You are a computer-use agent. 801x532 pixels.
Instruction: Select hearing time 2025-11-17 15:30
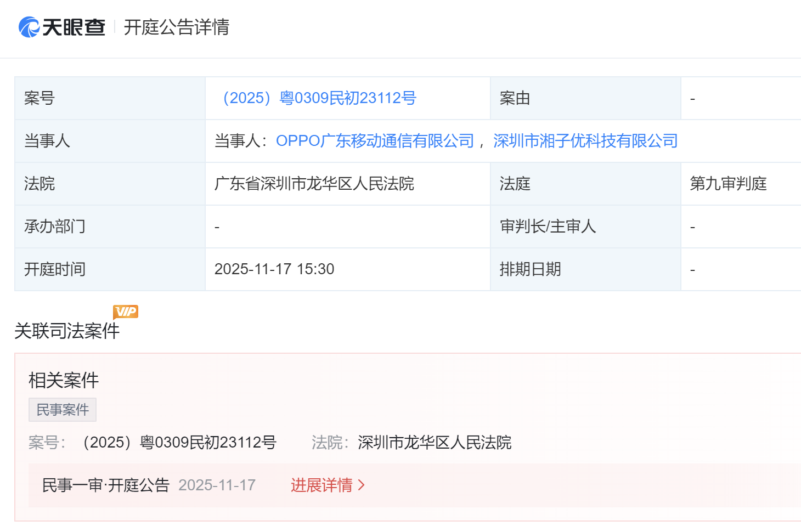point(274,269)
